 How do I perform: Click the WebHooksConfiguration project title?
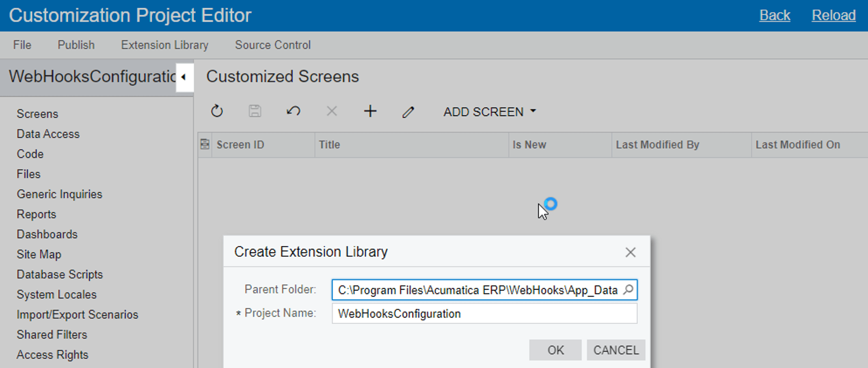pyautogui.click(x=93, y=77)
